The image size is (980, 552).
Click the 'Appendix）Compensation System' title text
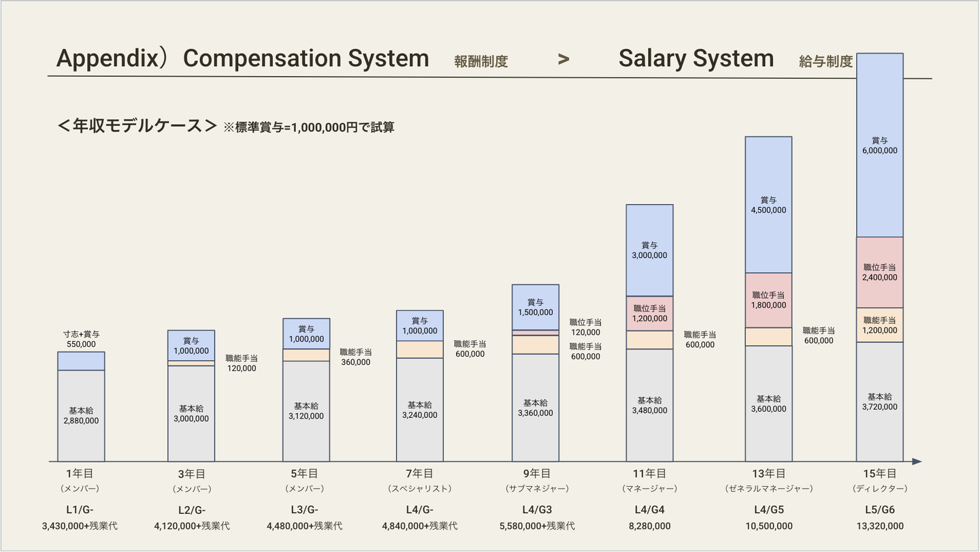tap(242, 59)
